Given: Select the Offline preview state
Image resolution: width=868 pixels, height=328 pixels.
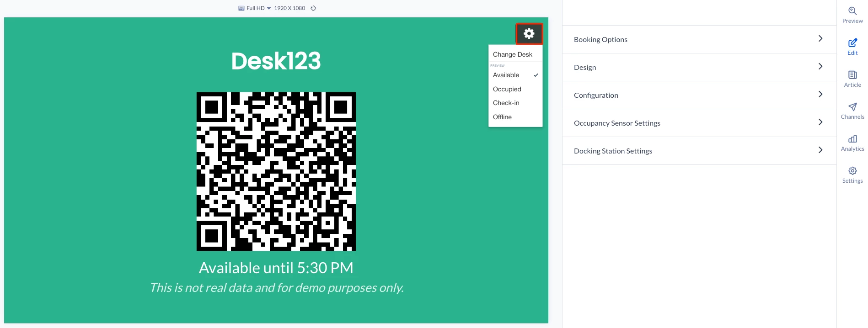Looking at the screenshot, I should pyautogui.click(x=515, y=117).
